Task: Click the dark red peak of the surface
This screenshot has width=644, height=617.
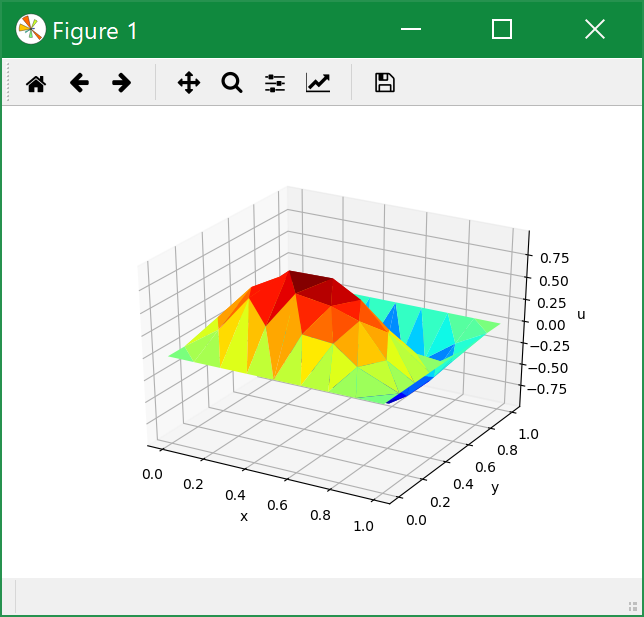Action: [310, 281]
